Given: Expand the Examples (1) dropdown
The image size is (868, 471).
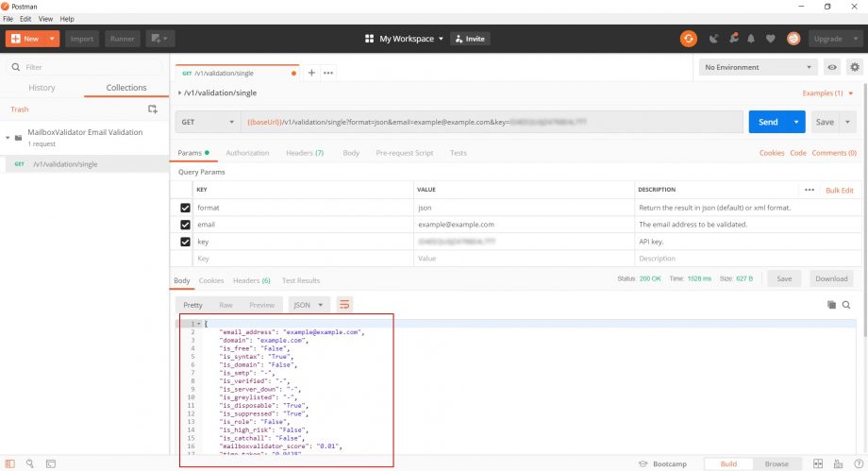Looking at the screenshot, I should [827, 93].
